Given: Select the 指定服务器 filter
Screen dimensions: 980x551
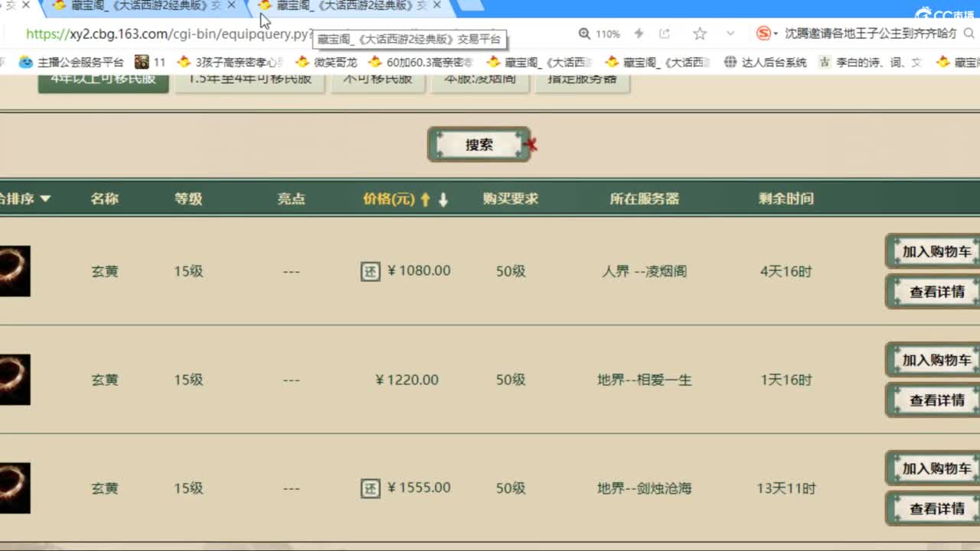Looking at the screenshot, I should pyautogui.click(x=583, y=82).
